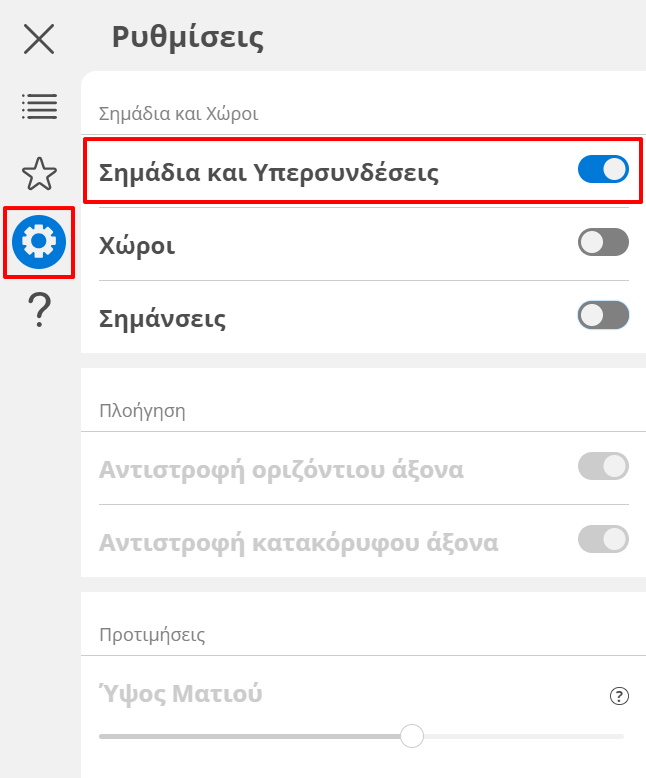Disable the Σημάδια και Υπερσυνδέσεις toggle

[603, 170]
